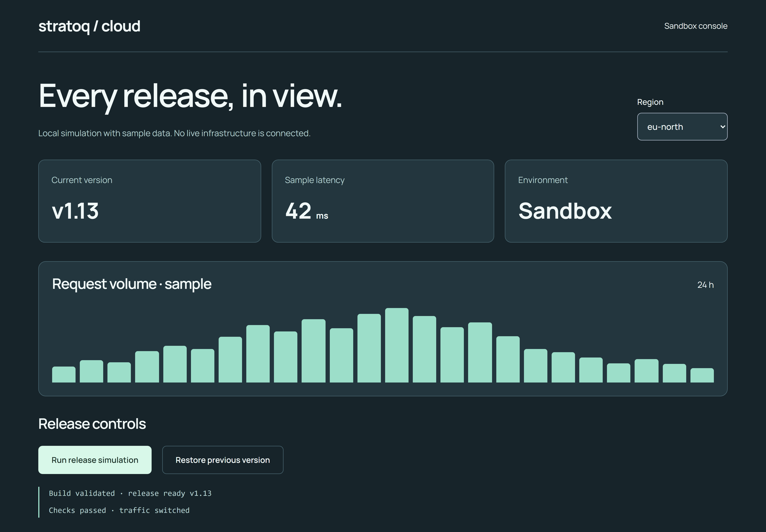This screenshot has height=532, width=766.
Task: Click the Sample latency 42 ms card
Action: (383, 201)
